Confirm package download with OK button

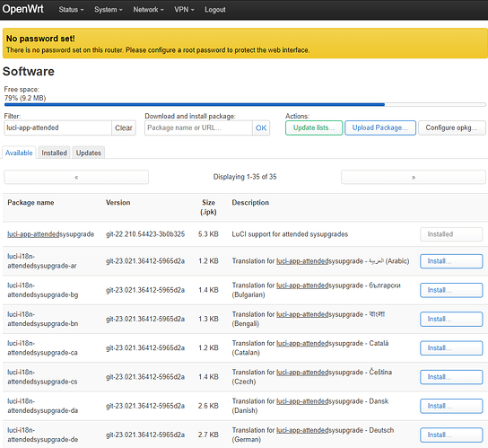[x=261, y=127]
